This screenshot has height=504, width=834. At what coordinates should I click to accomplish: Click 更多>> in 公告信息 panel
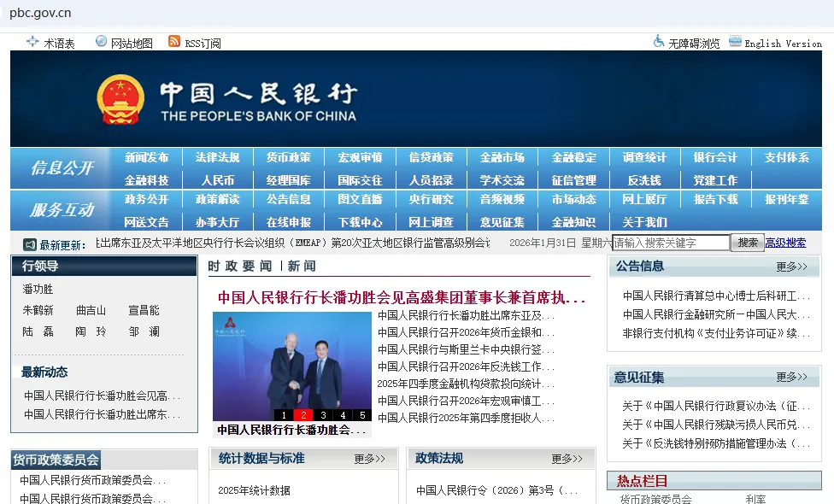point(791,267)
